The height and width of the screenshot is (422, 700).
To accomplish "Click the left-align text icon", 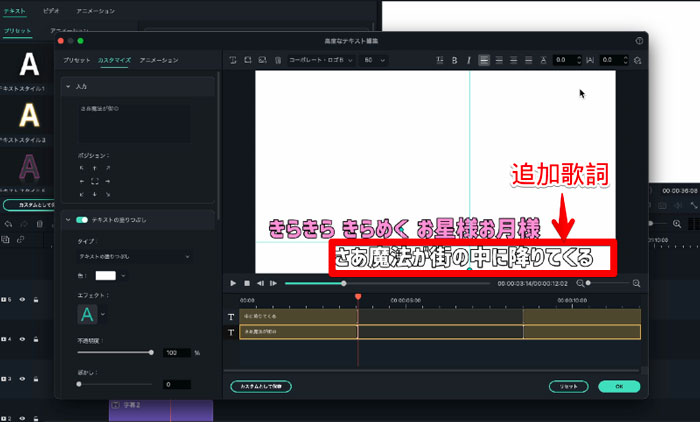I will pos(484,61).
